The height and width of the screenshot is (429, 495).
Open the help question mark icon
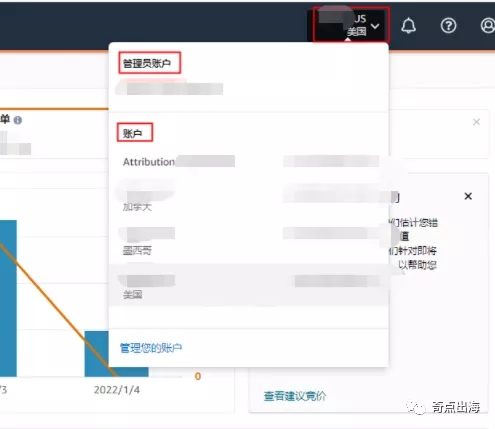[x=448, y=26]
